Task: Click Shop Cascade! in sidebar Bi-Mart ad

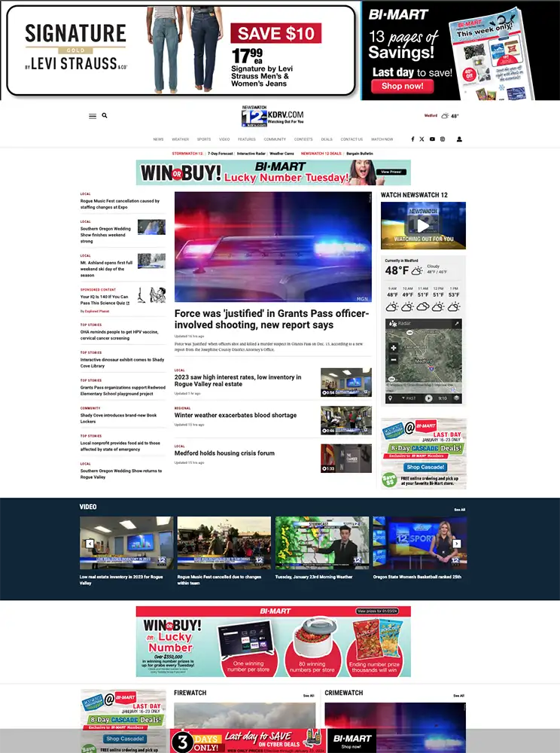Action: (x=425, y=467)
